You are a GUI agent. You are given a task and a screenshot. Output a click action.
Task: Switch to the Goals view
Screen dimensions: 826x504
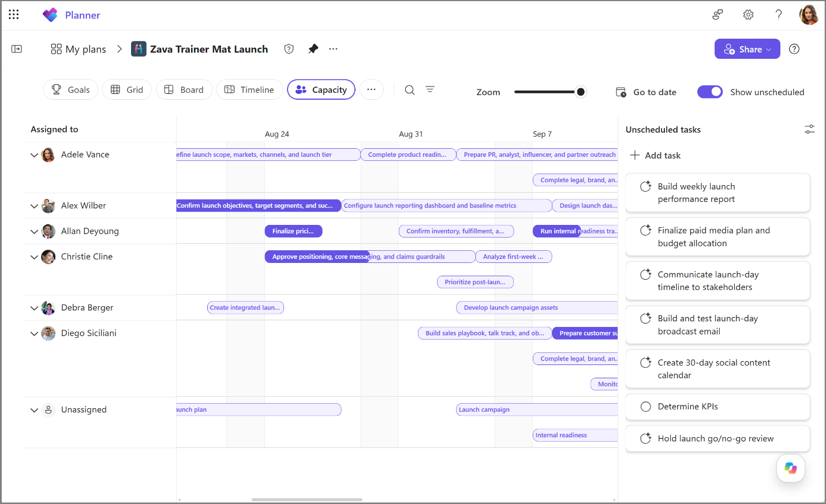pos(71,89)
